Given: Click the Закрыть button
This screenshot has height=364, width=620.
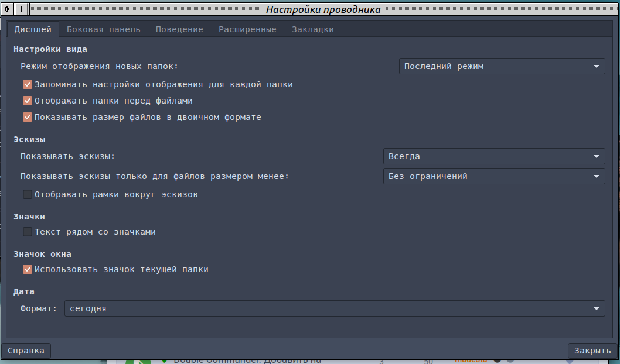Looking at the screenshot, I should (592, 351).
